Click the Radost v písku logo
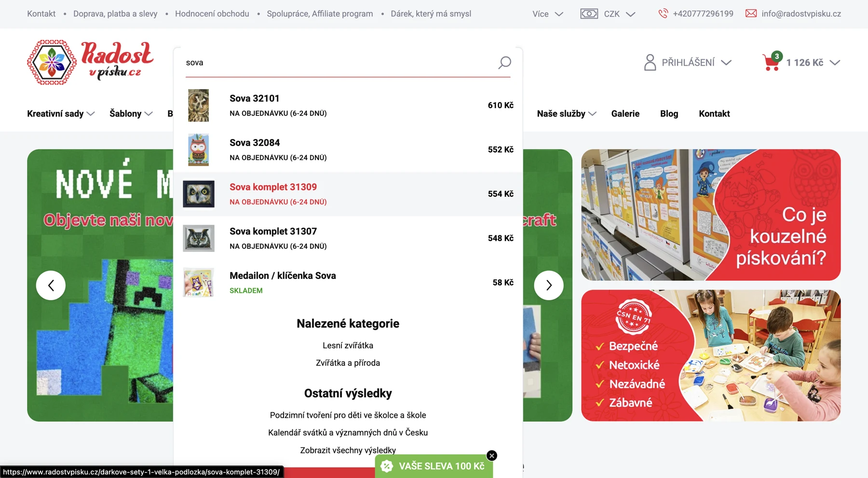Viewport: 868px width, 478px height. coord(90,63)
